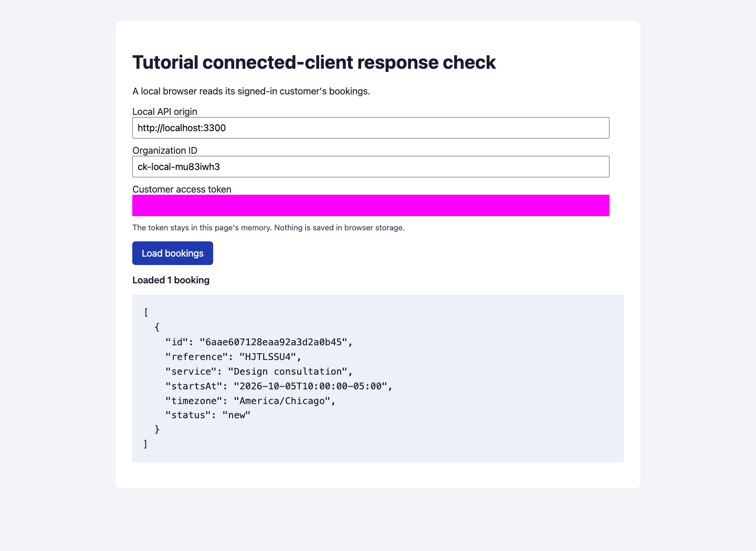
Task: Click the reference HJTLSSU4 line
Action: pos(234,357)
